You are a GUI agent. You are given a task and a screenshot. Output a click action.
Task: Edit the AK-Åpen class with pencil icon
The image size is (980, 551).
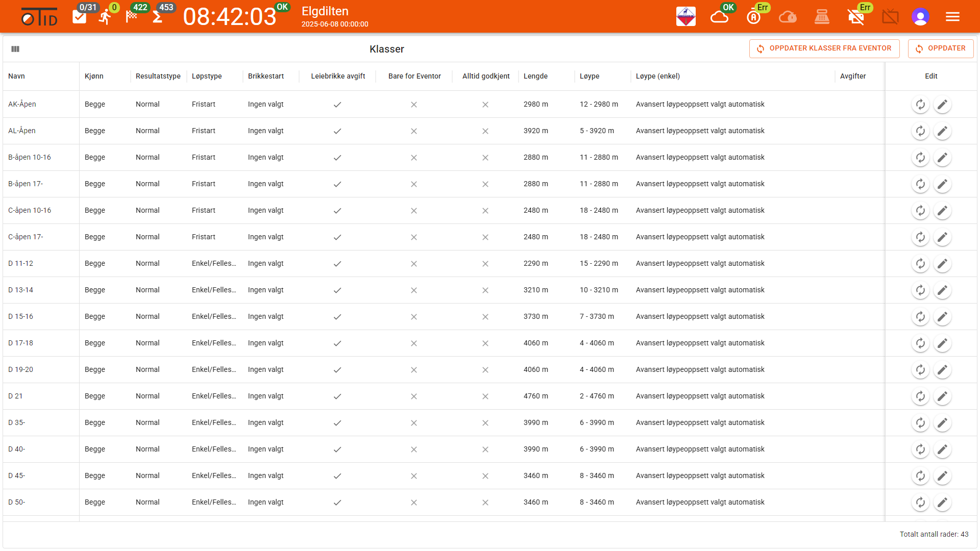pyautogui.click(x=942, y=105)
